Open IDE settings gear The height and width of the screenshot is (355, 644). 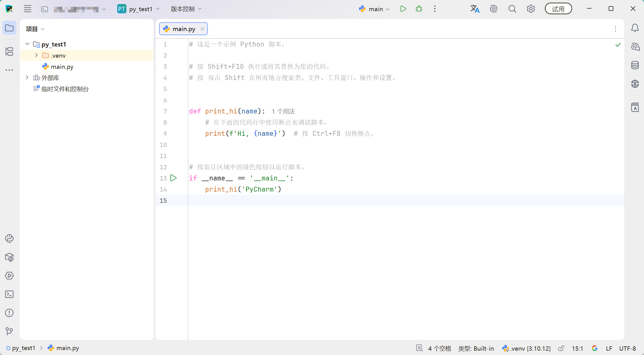tap(531, 9)
